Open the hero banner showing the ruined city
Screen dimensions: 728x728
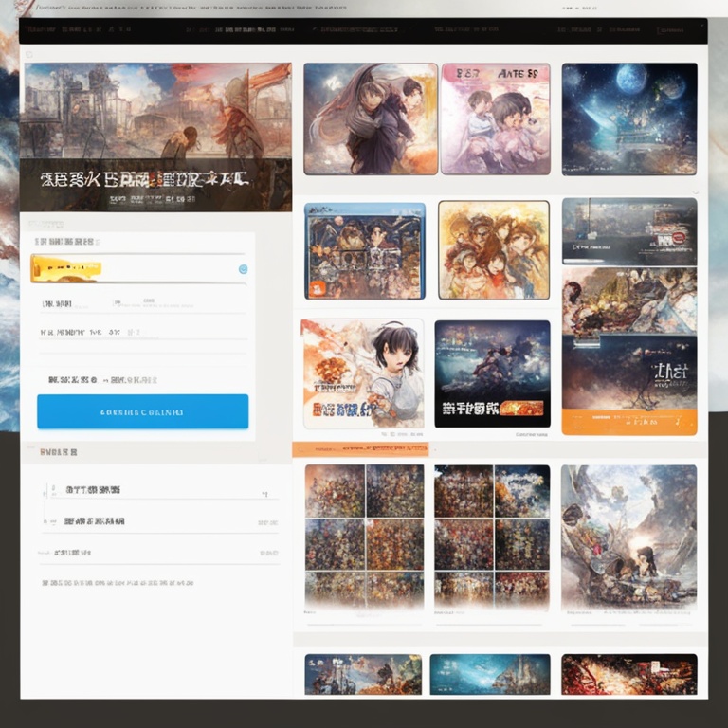pyautogui.click(x=155, y=136)
